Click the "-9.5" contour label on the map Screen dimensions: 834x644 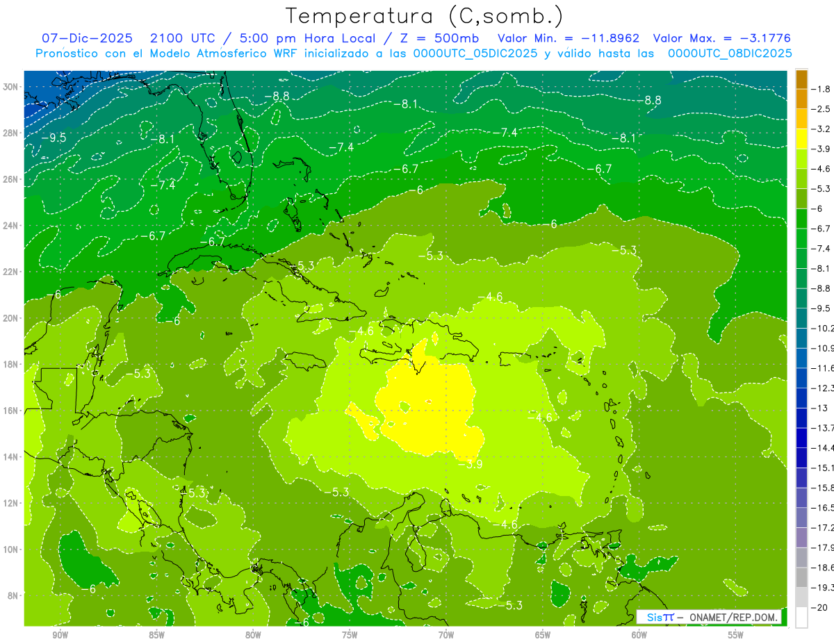tap(54, 138)
